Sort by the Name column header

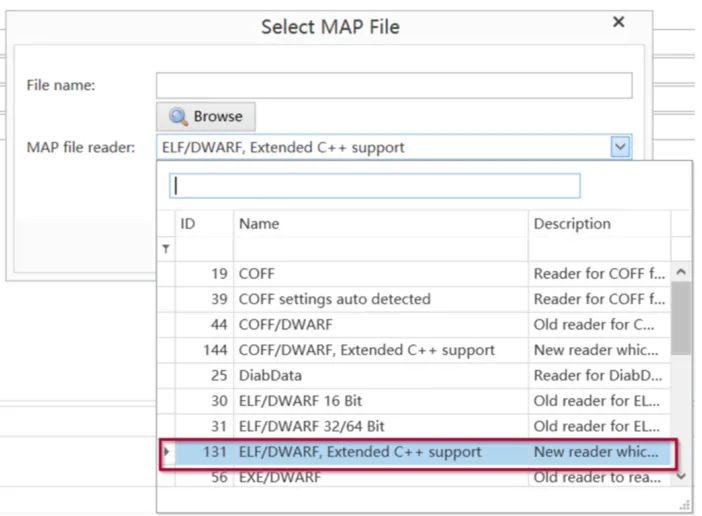[381, 224]
